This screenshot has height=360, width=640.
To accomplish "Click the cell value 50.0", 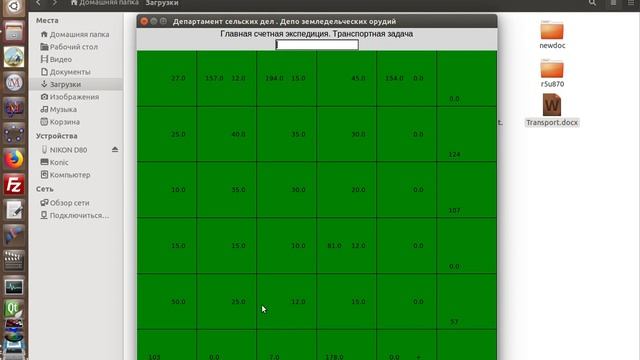I will point(178,302).
